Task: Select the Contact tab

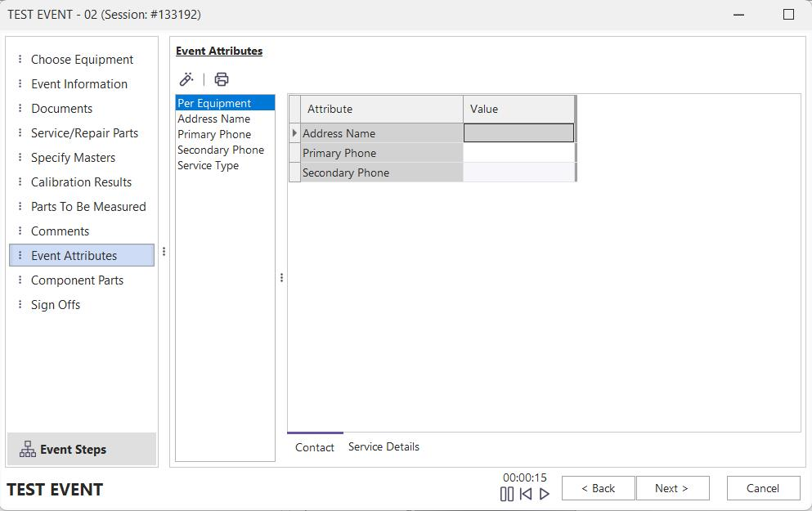Action: click(x=315, y=447)
